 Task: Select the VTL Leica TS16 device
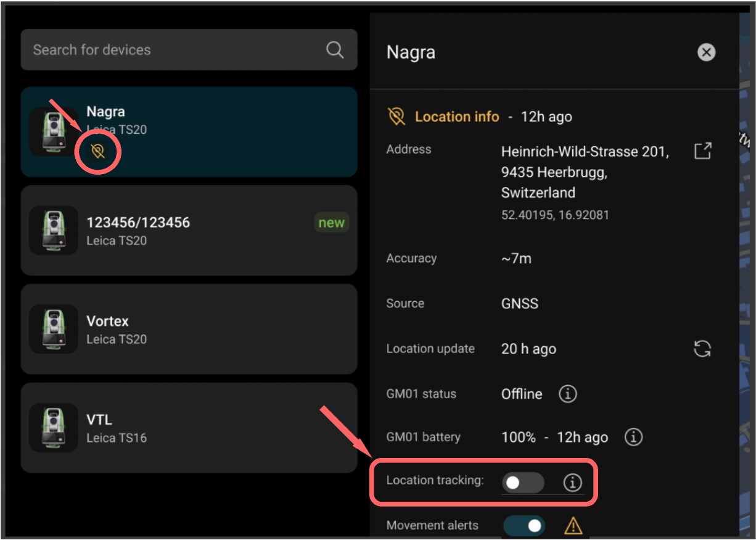coord(189,428)
